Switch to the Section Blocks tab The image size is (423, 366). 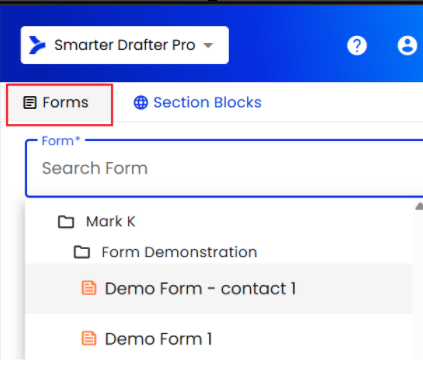(x=197, y=102)
